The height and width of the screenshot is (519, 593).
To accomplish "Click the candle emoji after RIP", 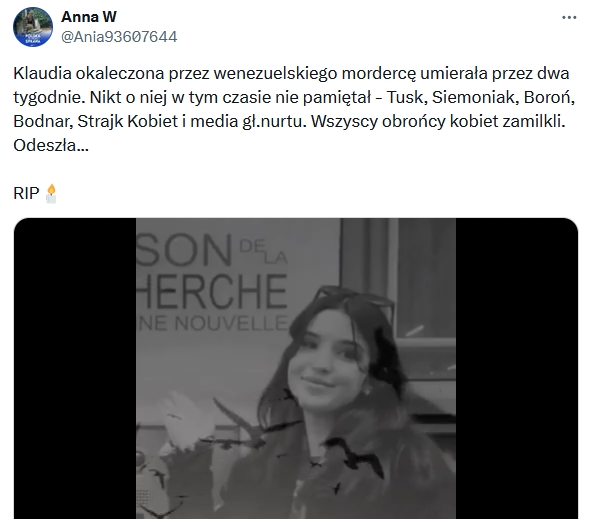I will coord(51,194).
